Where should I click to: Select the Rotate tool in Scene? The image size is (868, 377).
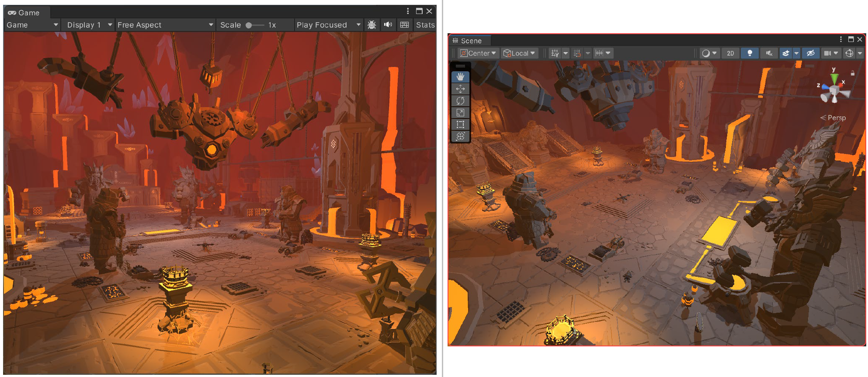pyautogui.click(x=460, y=101)
